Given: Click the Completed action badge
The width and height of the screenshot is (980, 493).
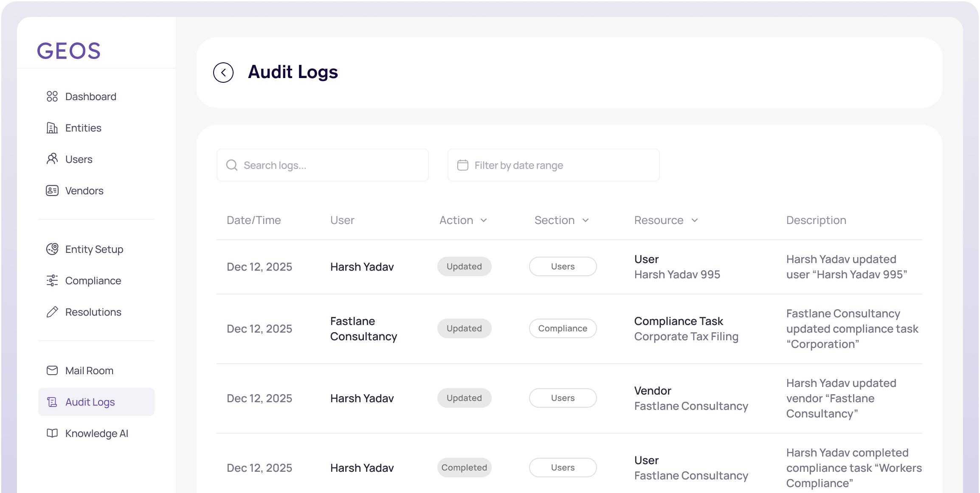Looking at the screenshot, I should tap(464, 468).
